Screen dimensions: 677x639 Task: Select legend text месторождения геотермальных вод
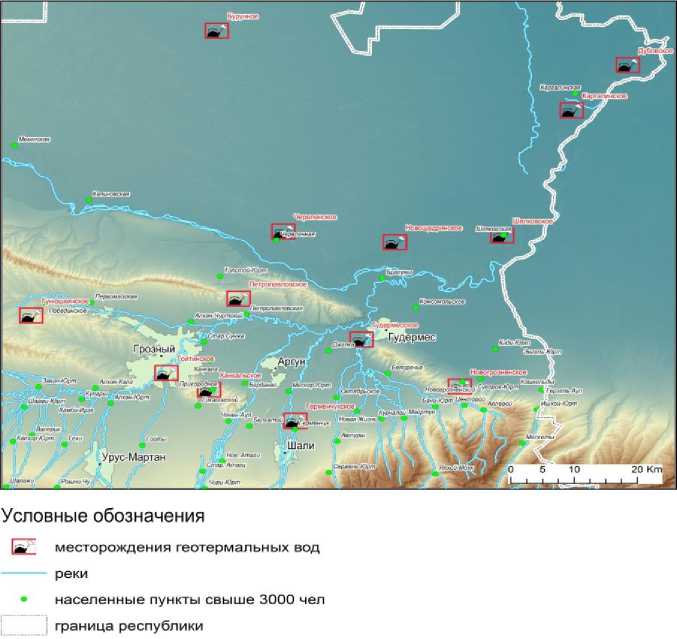point(187,547)
